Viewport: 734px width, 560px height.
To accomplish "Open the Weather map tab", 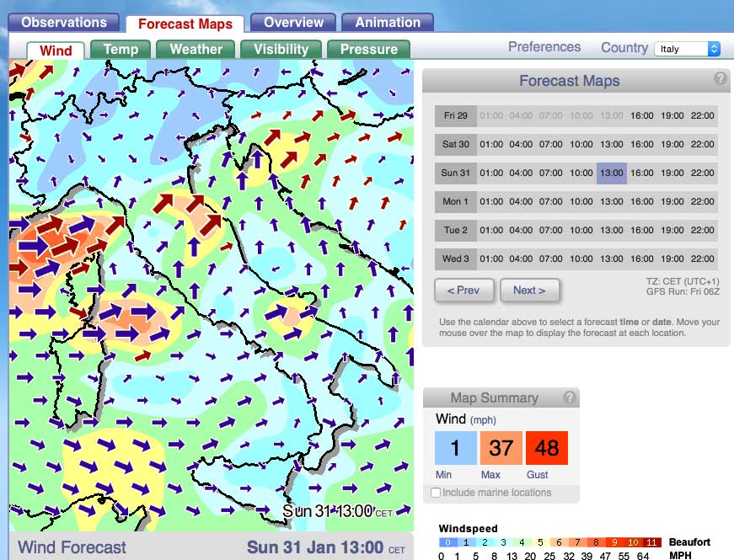I will click(196, 50).
